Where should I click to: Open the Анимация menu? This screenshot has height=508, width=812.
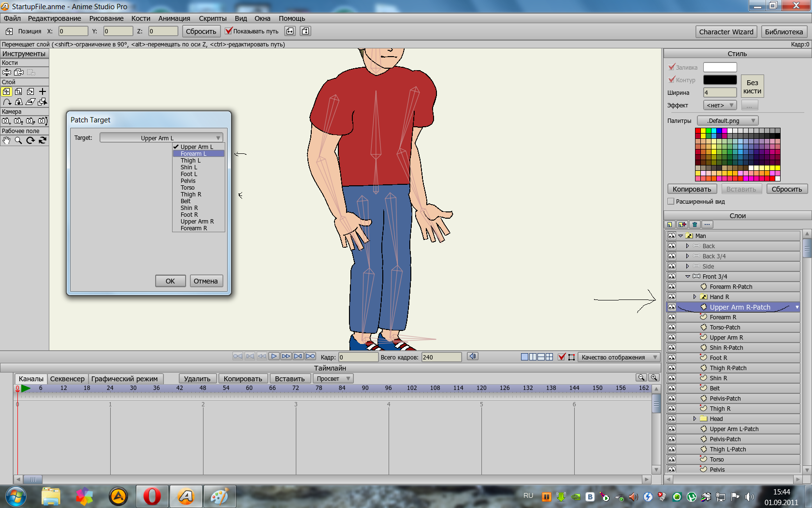pos(174,18)
